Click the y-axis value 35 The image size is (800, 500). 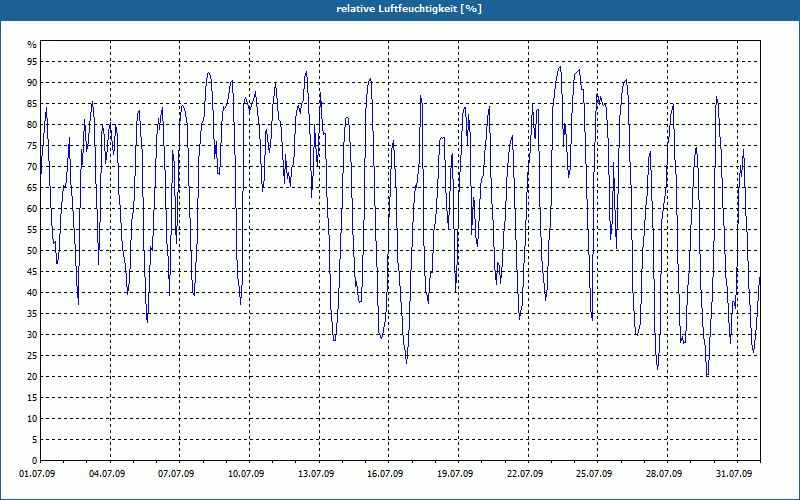point(32,314)
